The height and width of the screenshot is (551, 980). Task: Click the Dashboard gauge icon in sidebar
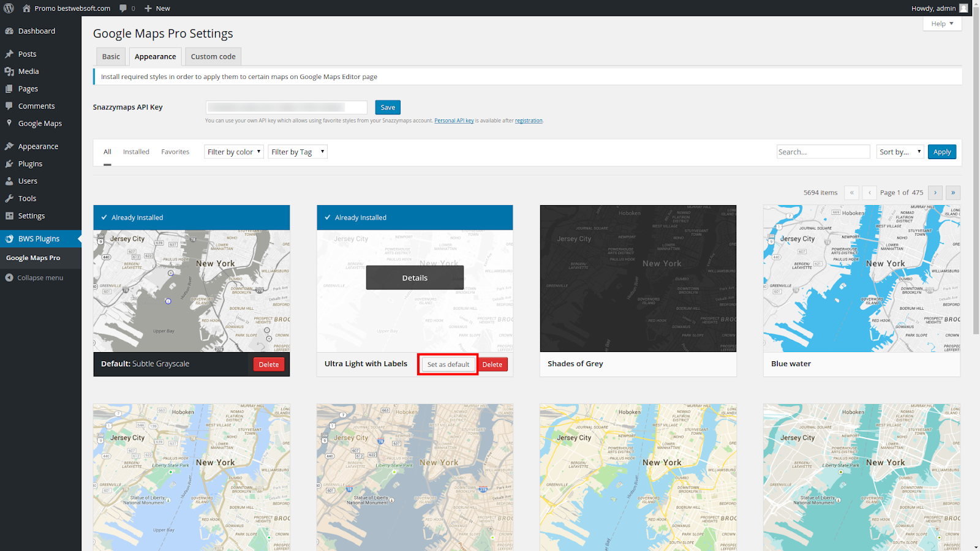[9, 31]
